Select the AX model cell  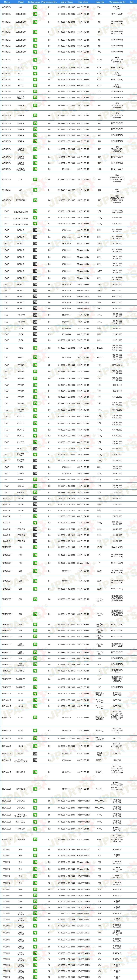pos(20,7)
